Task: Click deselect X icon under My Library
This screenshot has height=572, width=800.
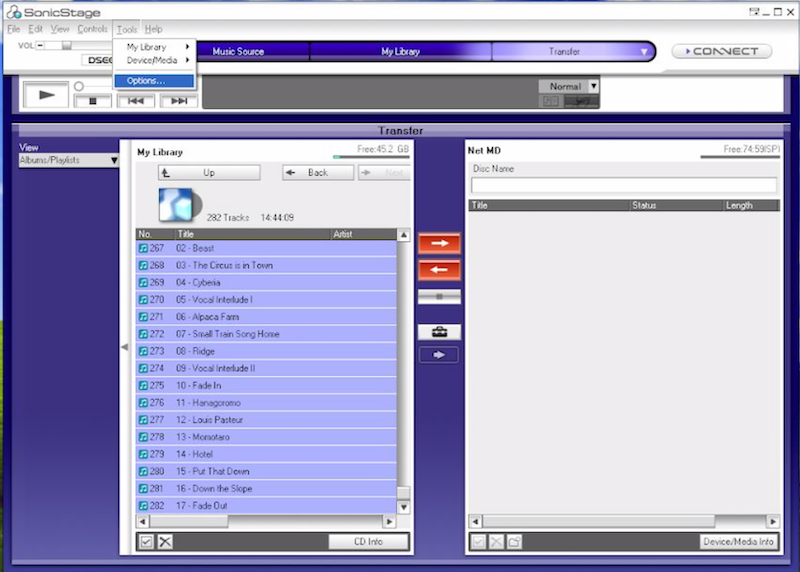Action: [165, 542]
